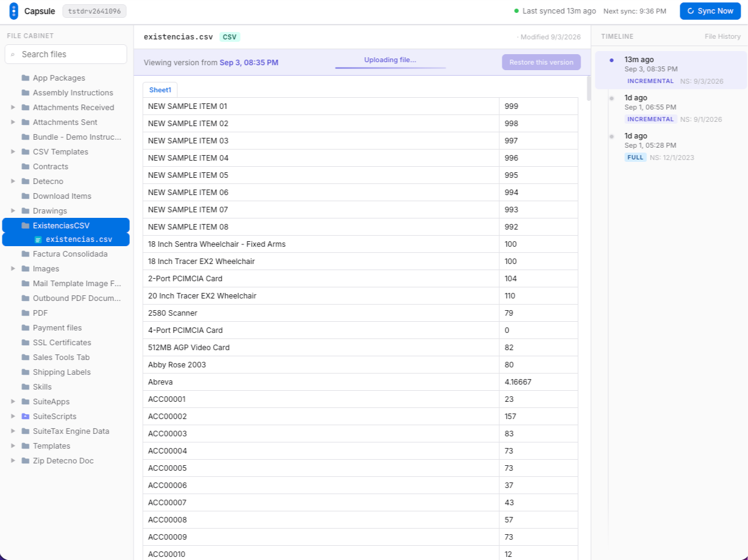Click the Skills folder icon
This screenshot has height=560, width=748.
point(25,387)
